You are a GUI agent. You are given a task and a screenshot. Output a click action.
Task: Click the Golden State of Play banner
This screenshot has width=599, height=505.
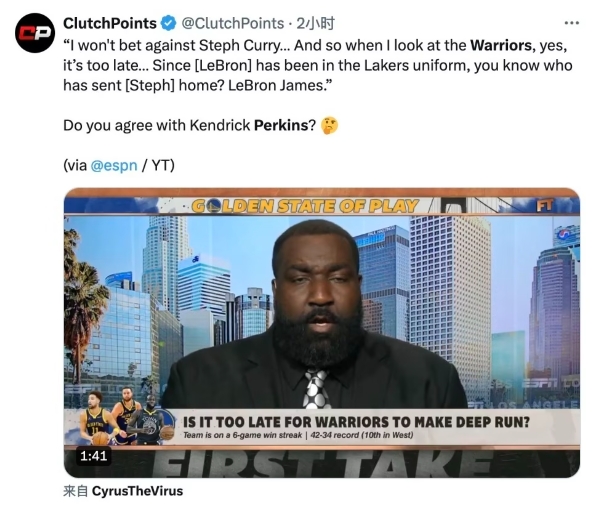click(305, 206)
